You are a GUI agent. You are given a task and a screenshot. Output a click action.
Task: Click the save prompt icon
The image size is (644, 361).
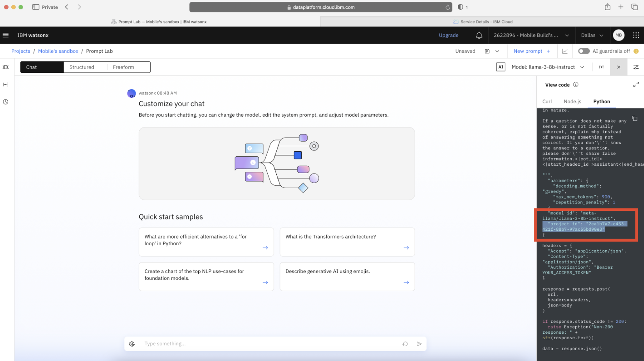[x=487, y=51]
